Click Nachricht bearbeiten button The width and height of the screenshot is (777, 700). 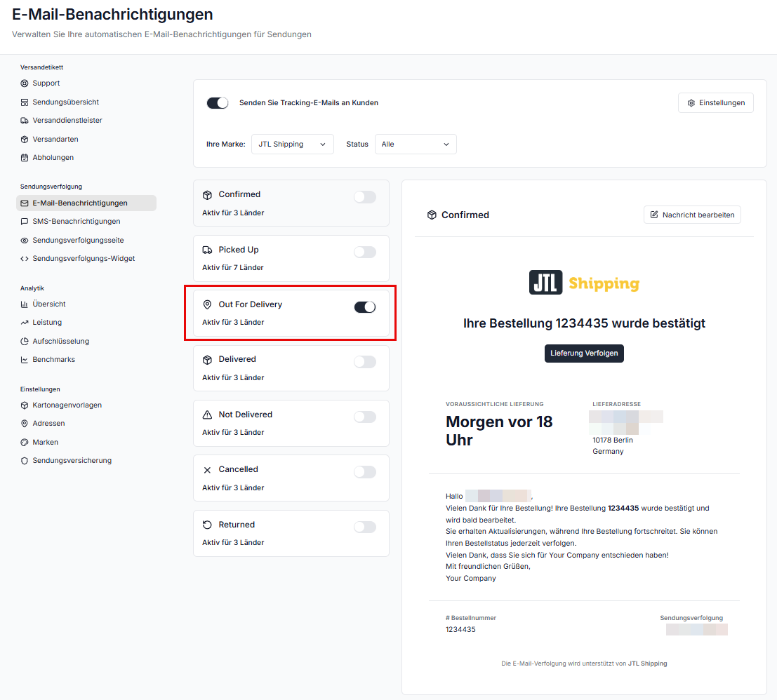click(x=692, y=215)
